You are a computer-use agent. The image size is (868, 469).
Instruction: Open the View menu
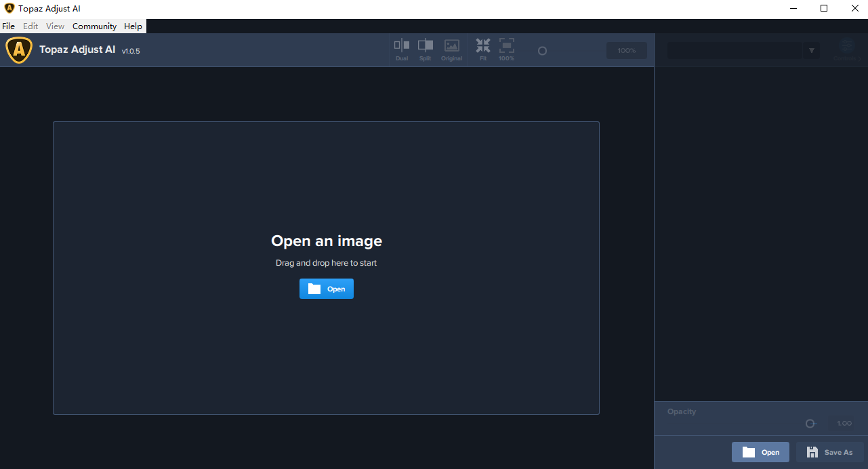[56, 26]
